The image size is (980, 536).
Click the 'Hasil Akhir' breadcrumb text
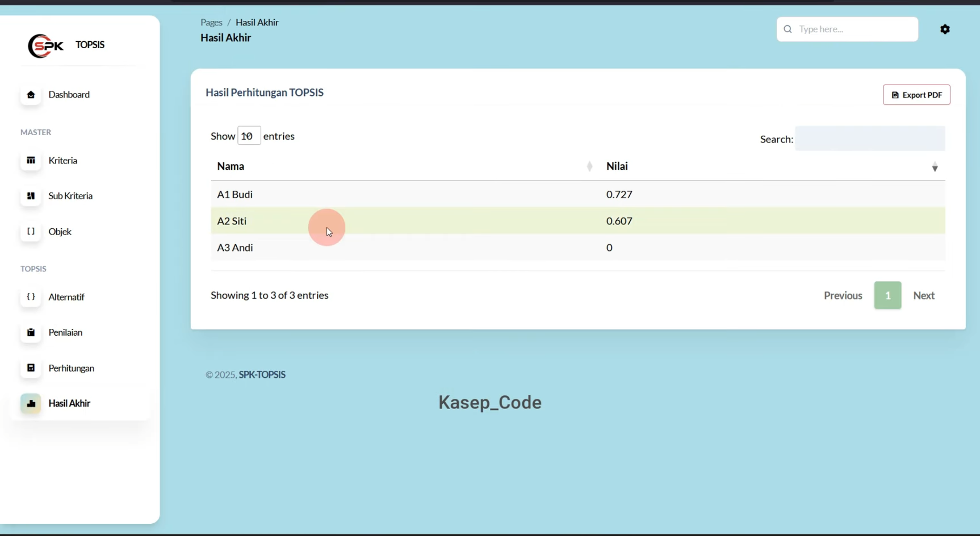click(257, 22)
